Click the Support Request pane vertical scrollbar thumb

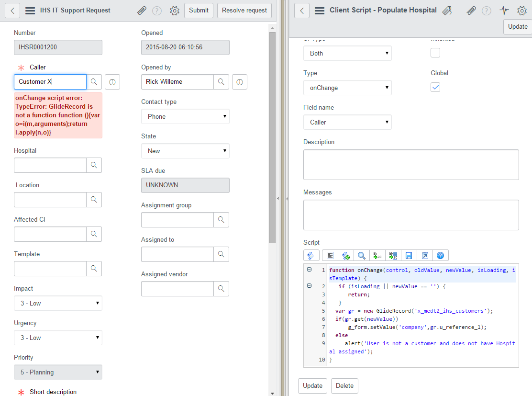click(272, 137)
